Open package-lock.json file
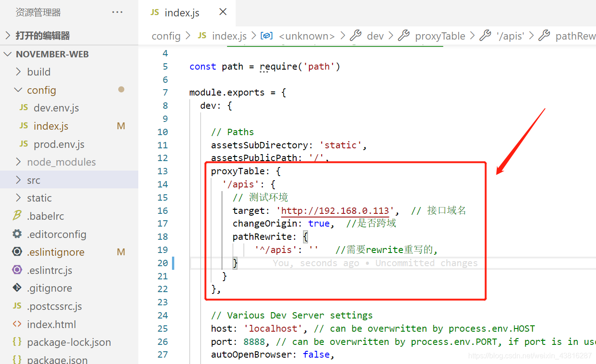The width and height of the screenshot is (596, 364). pyautogui.click(x=69, y=342)
